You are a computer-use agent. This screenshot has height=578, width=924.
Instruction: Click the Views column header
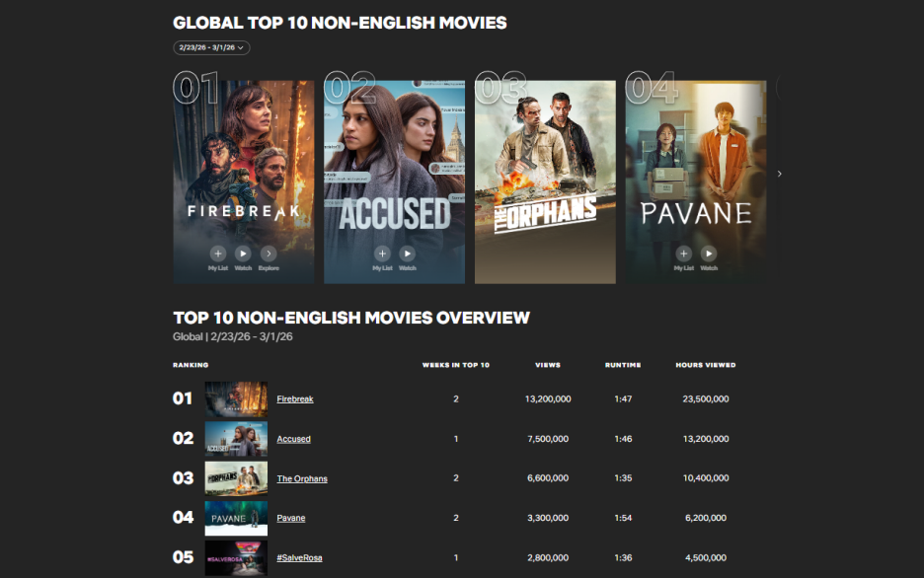(x=548, y=365)
